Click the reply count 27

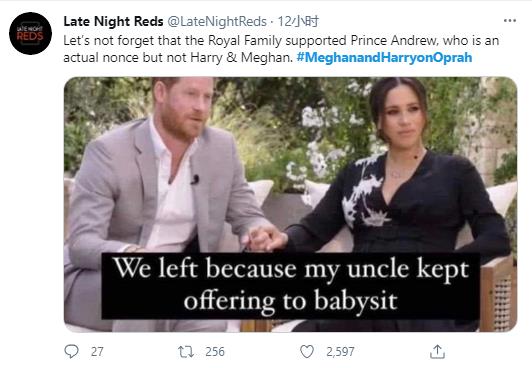pyautogui.click(x=97, y=352)
